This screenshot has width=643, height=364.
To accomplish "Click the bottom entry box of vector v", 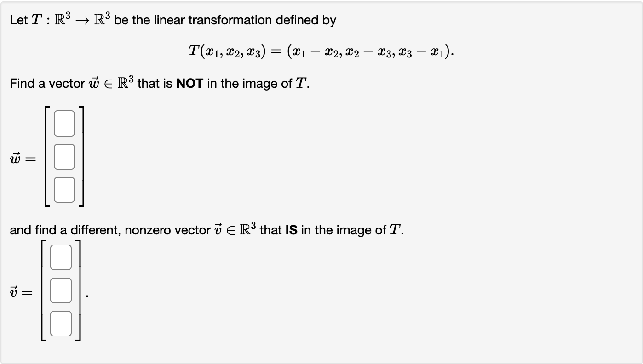I will (61, 323).
